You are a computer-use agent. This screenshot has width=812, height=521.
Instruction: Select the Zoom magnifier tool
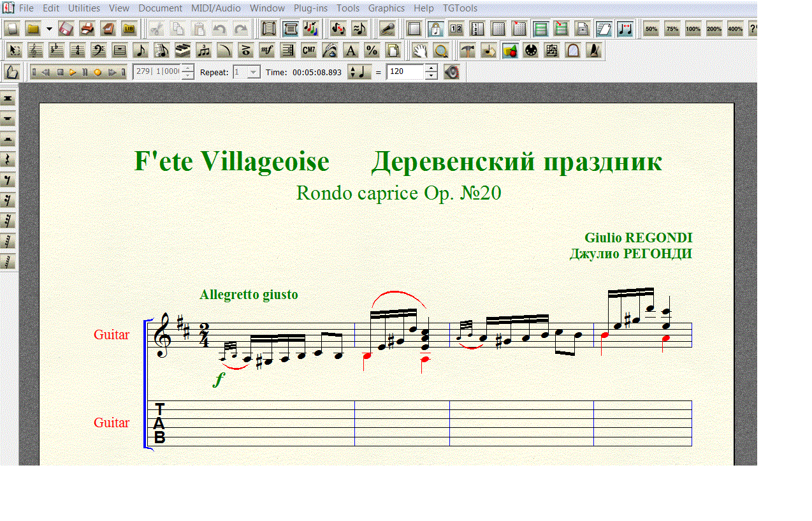pyautogui.click(x=440, y=50)
